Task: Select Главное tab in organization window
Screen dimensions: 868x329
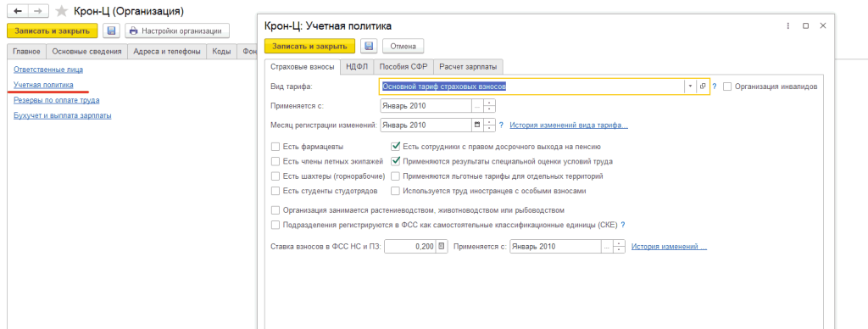Action: click(x=26, y=52)
